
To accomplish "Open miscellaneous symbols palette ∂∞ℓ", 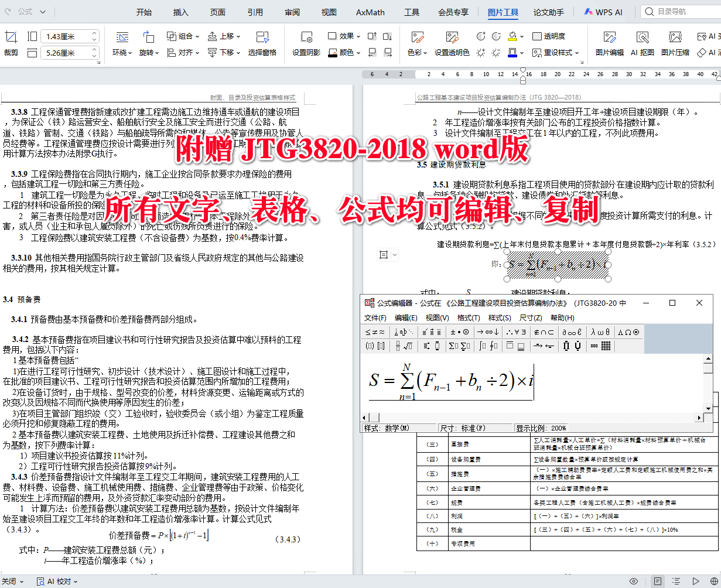I will tap(573, 332).
